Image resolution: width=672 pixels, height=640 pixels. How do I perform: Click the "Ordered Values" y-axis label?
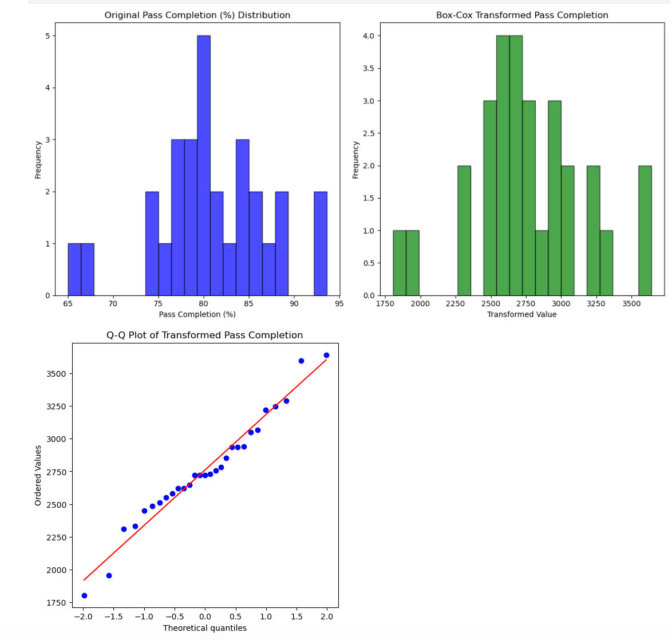[38, 475]
